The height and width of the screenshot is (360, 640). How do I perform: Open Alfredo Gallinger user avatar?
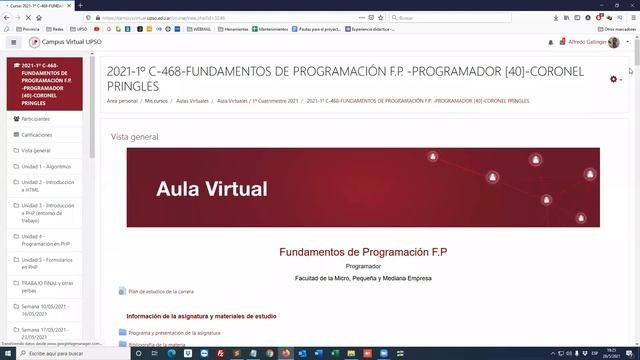pyautogui.click(x=613, y=42)
